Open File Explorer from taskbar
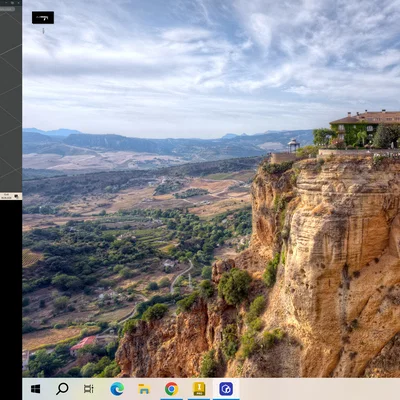The height and width of the screenshot is (400, 400). pos(144,389)
